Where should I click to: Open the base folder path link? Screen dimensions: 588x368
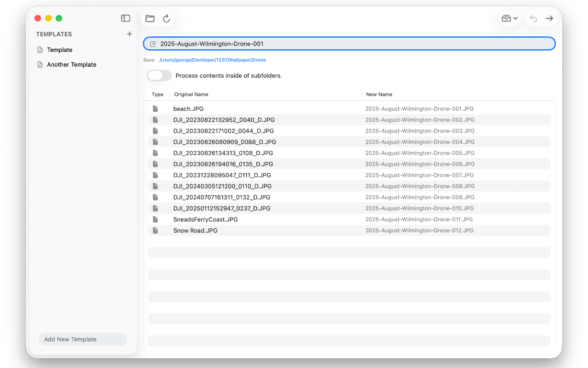click(212, 60)
